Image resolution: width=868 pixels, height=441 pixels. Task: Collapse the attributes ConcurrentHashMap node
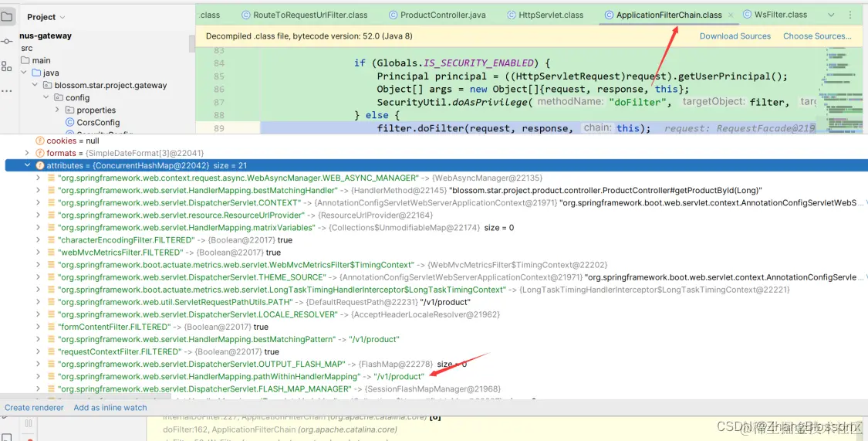[x=26, y=165]
